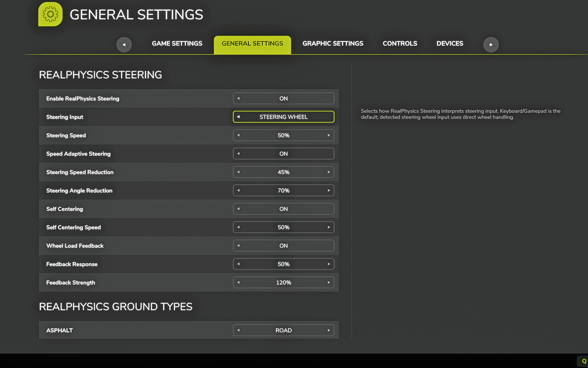Decrease Self Centering Speed with left arrow
Screen dimensions: 588x368
[238, 227]
